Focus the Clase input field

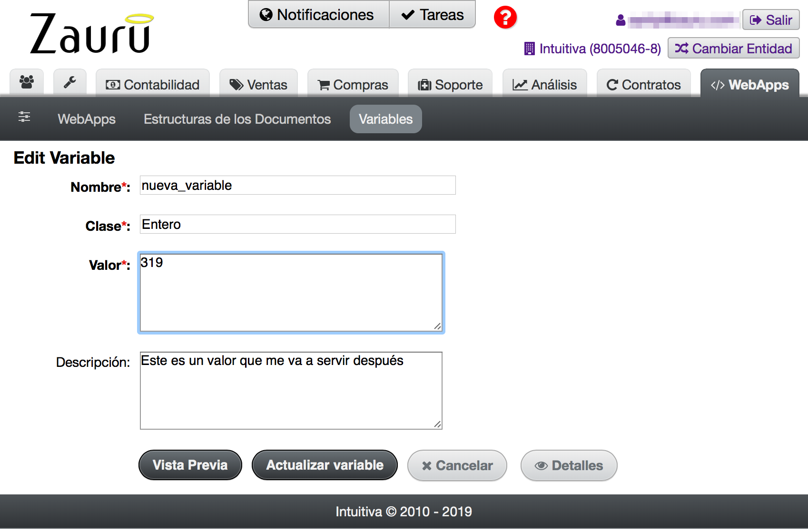[298, 224]
